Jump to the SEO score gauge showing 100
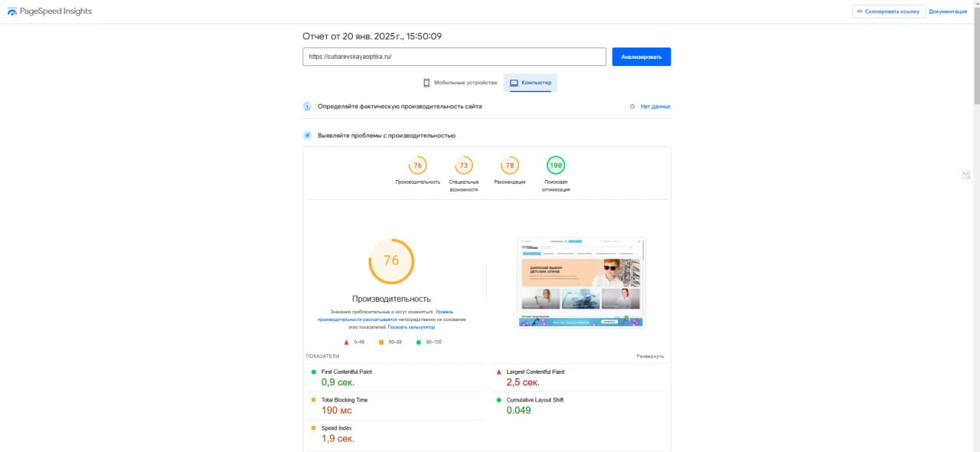This screenshot has height=452, width=980. [x=556, y=165]
